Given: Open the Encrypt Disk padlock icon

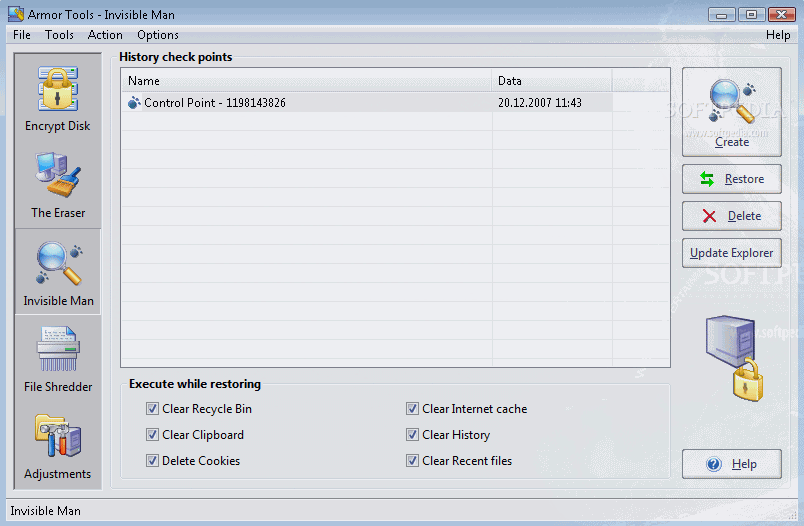Looking at the screenshot, I should click(x=58, y=89).
